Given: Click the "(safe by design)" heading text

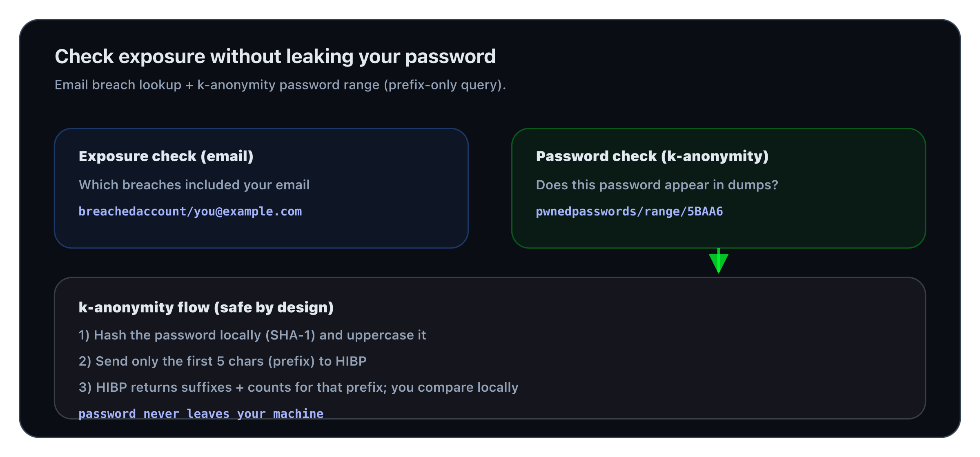Looking at the screenshot, I should tap(276, 307).
